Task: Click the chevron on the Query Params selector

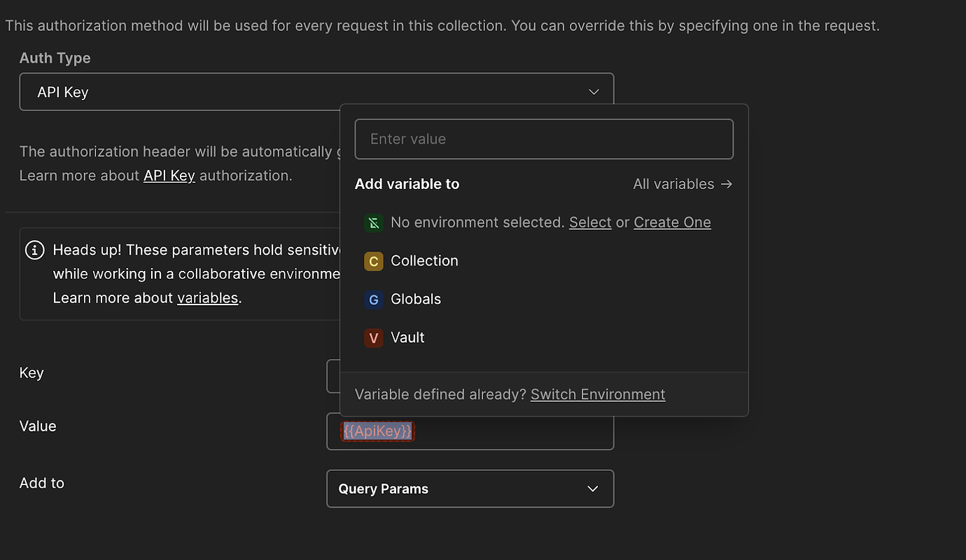Action: [x=592, y=489]
